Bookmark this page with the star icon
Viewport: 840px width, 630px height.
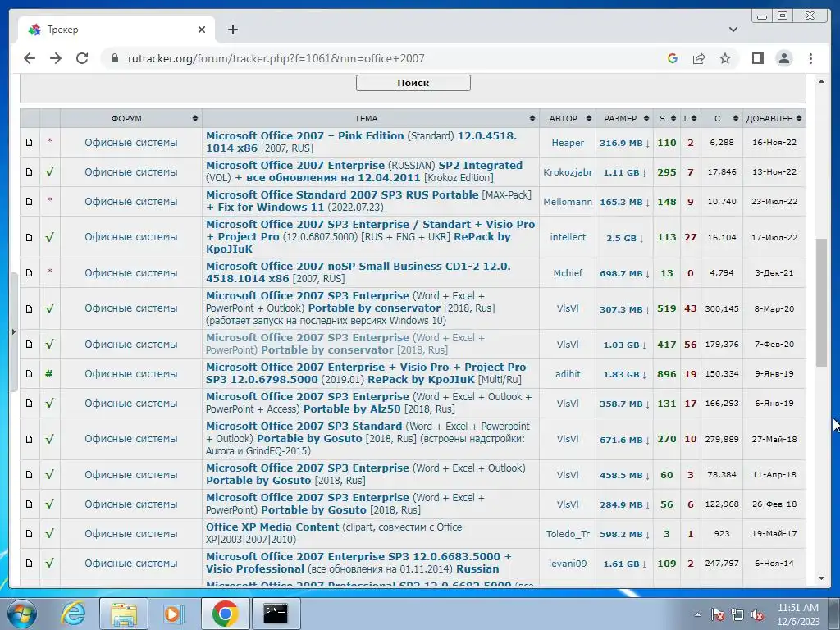point(725,58)
